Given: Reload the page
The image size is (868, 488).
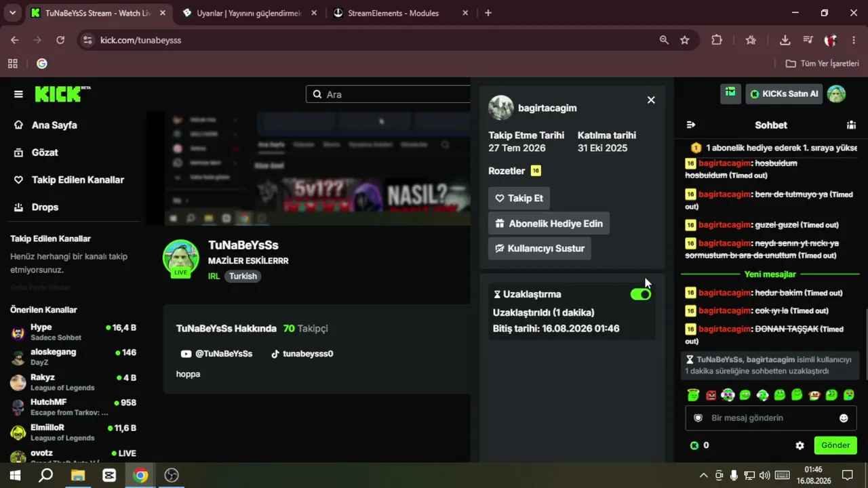Looking at the screenshot, I should (60, 40).
